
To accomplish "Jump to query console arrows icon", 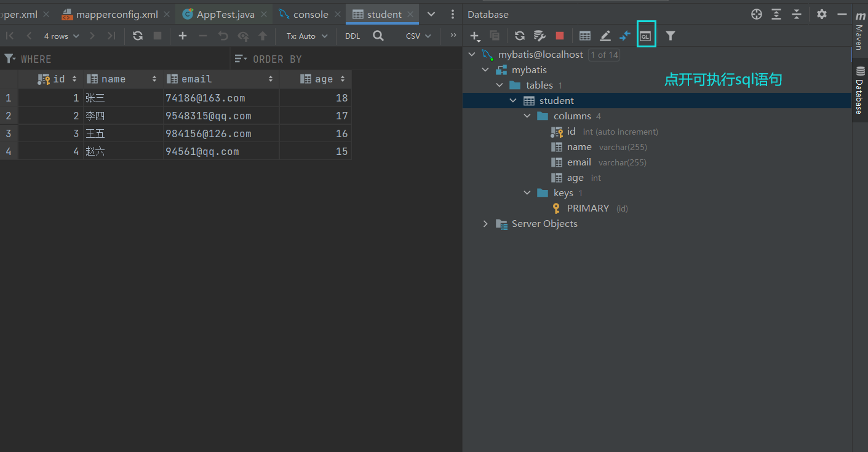I will click(x=625, y=36).
